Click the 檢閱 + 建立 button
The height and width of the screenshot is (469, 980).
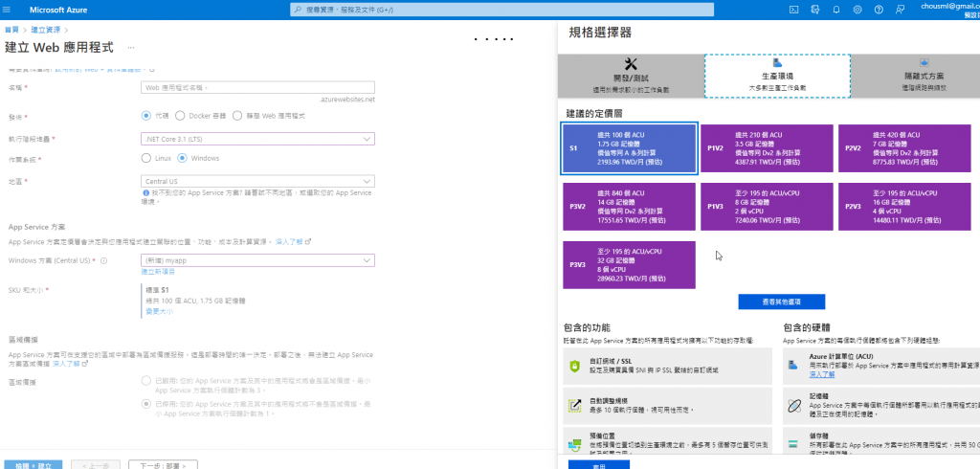32,465
